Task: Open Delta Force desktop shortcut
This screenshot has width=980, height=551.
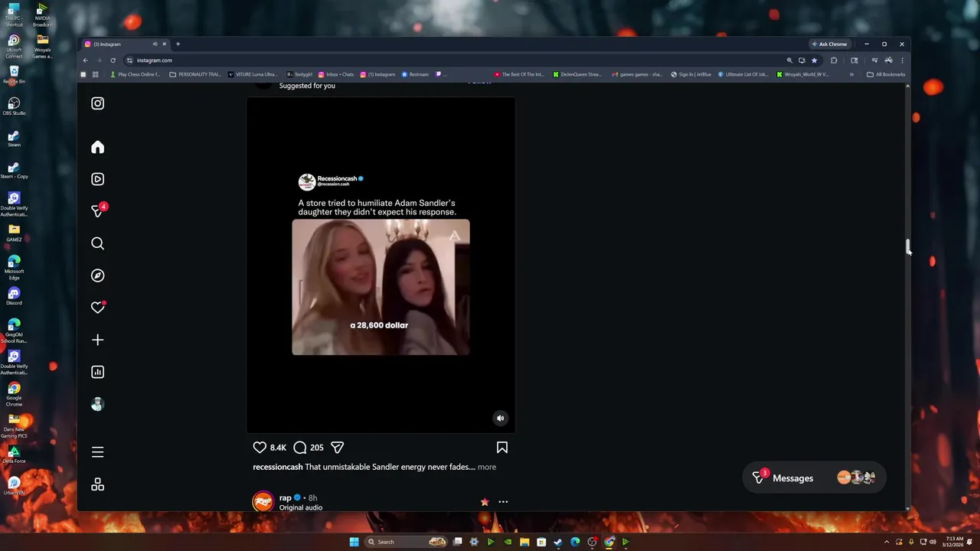Action: pos(14,455)
